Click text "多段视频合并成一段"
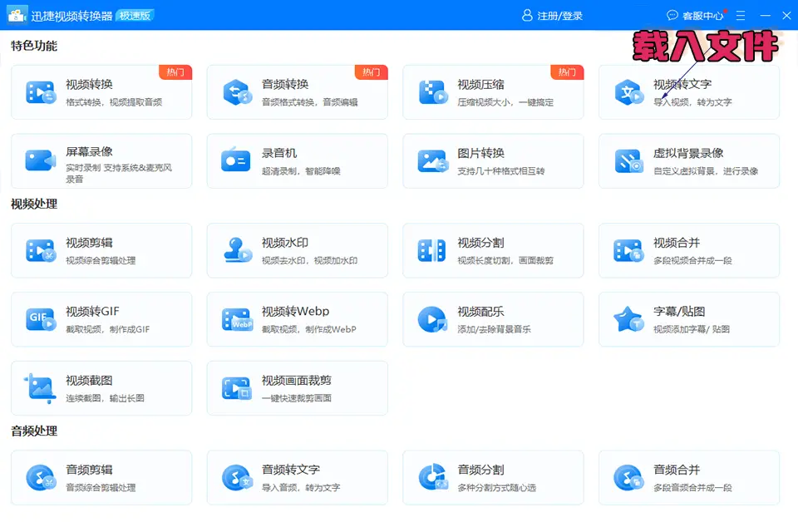 [x=692, y=260]
